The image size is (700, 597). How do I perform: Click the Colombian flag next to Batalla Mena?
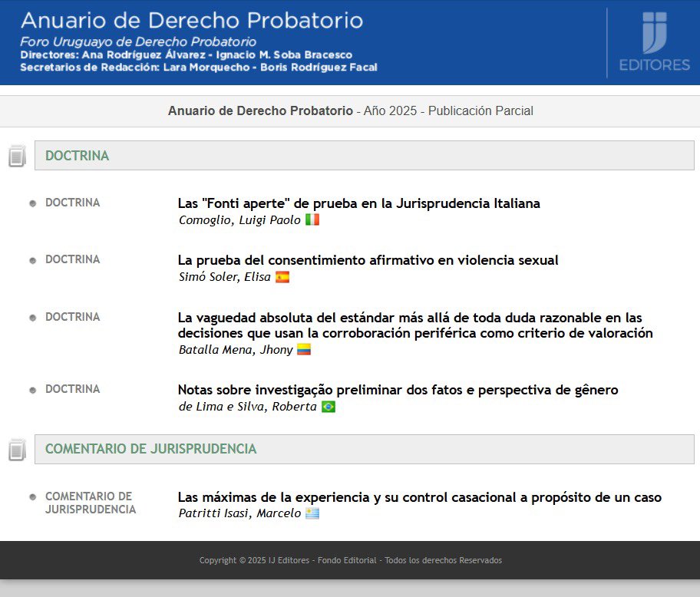[302, 350]
